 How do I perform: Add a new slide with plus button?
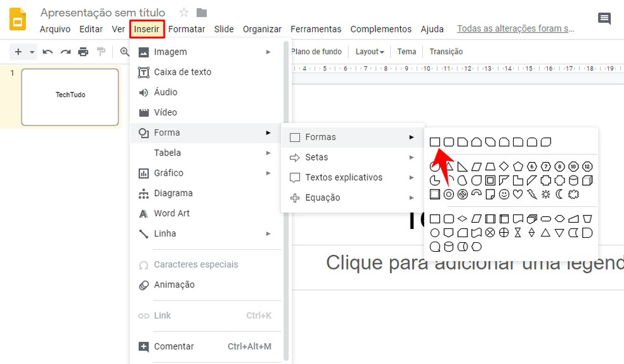[18, 52]
